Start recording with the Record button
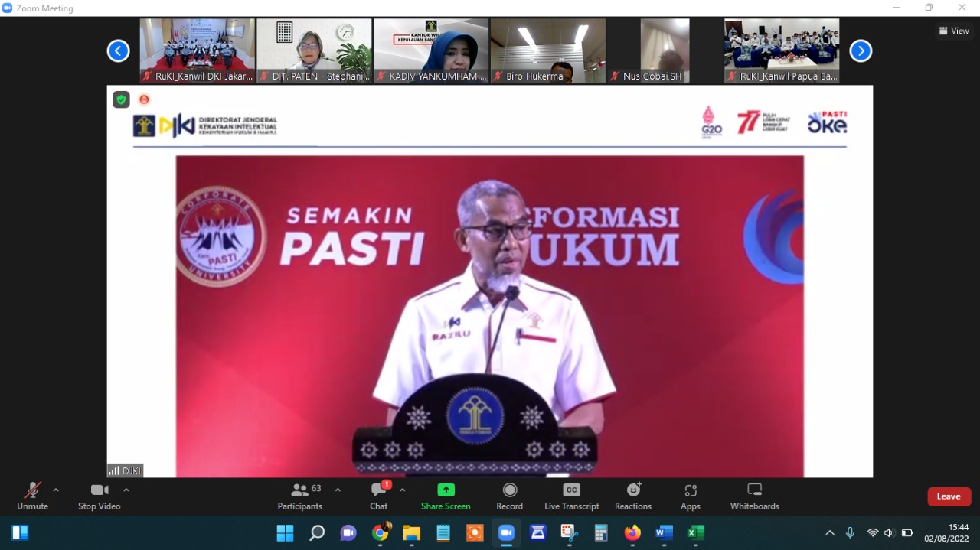Image resolution: width=980 pixels, height=550 pixels. [x=509, y=496]
